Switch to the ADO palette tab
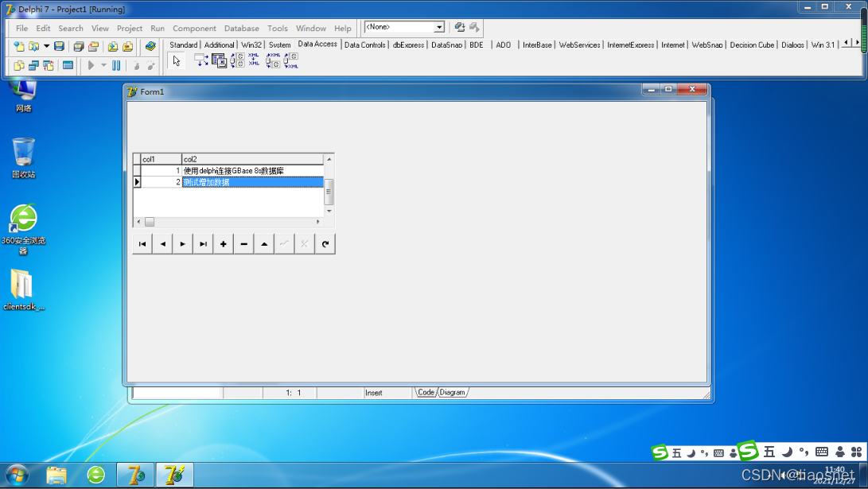This screenshot has height=489, width=868. pyautogui.click(x=503, y=45)
